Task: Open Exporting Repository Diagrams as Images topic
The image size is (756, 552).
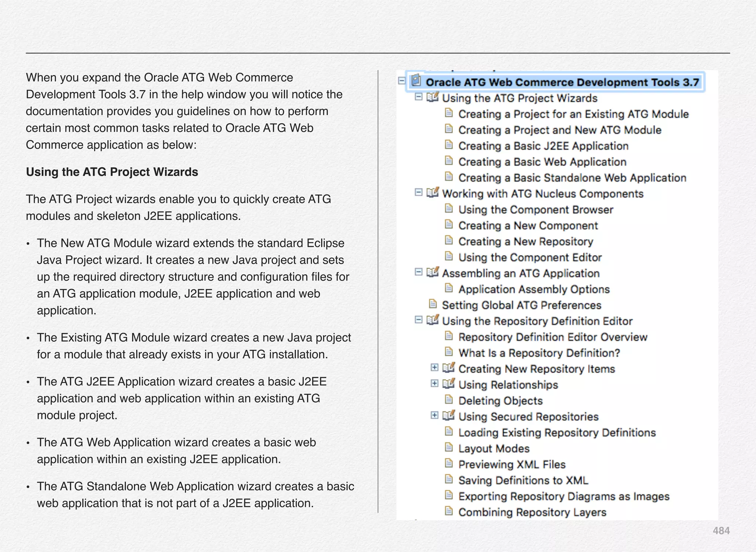Action: (x=564, y=496)
